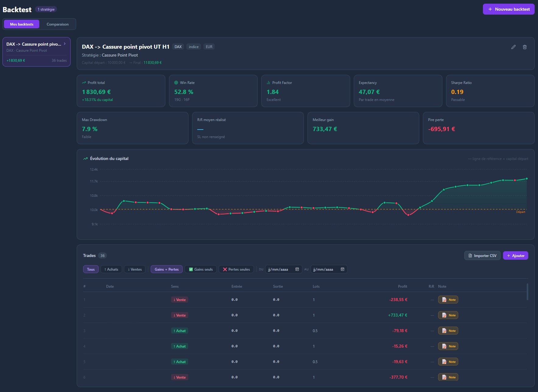Click the '1 stratégie' badge
538x392 pixels.
click(x=46, y=9)
